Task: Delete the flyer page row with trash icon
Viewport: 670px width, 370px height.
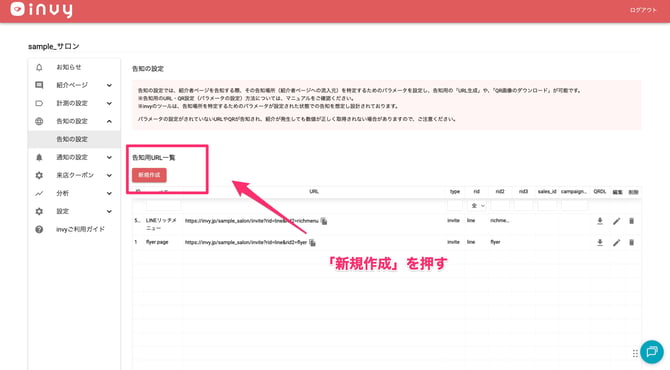Action: point(632,242)
